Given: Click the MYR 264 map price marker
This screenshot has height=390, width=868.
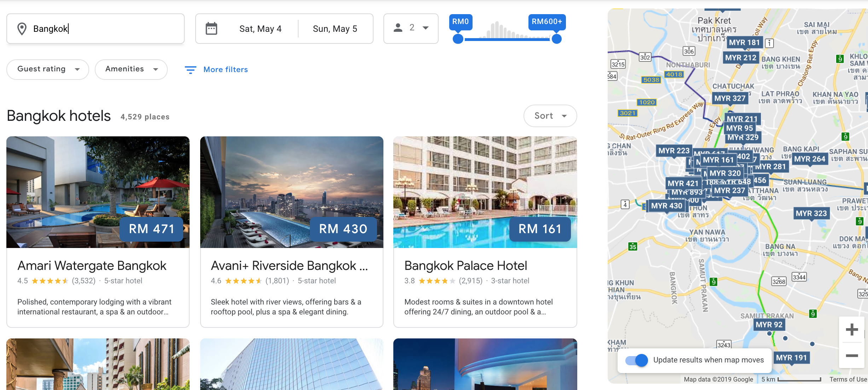Looking at the screenshot, I should [x=810, y=159].
